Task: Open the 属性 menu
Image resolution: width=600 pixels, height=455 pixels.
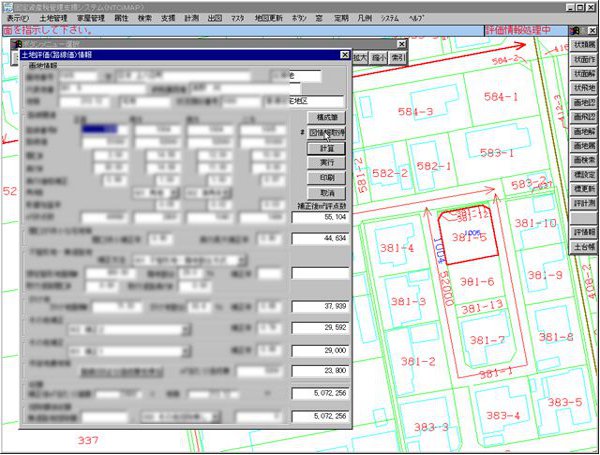Action: coord(121,18)
